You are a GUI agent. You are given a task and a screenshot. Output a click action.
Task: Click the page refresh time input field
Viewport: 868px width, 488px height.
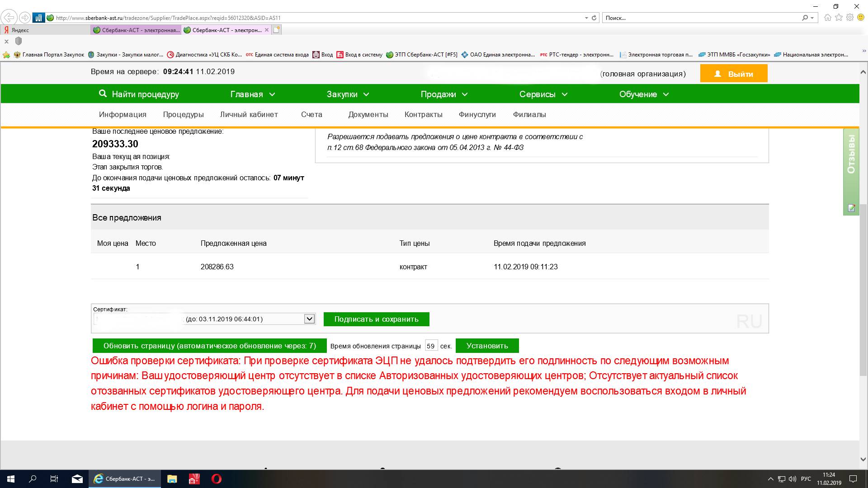click(431, 346)
